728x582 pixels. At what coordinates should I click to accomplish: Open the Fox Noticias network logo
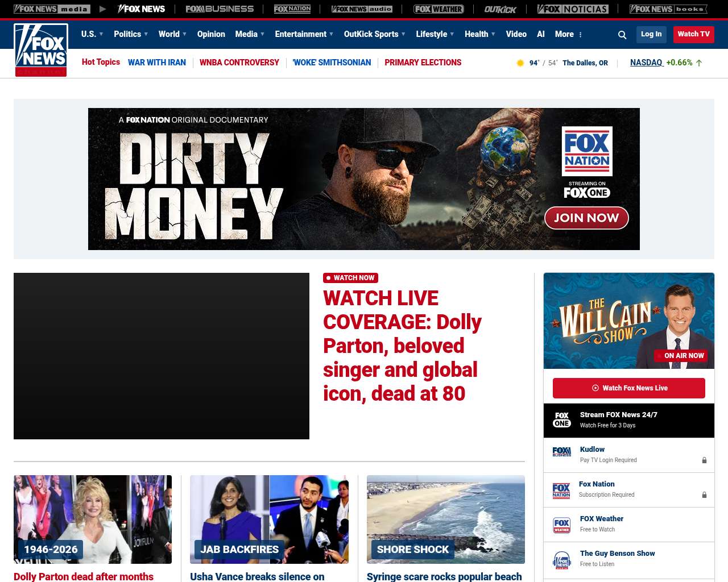coord(573,9)
